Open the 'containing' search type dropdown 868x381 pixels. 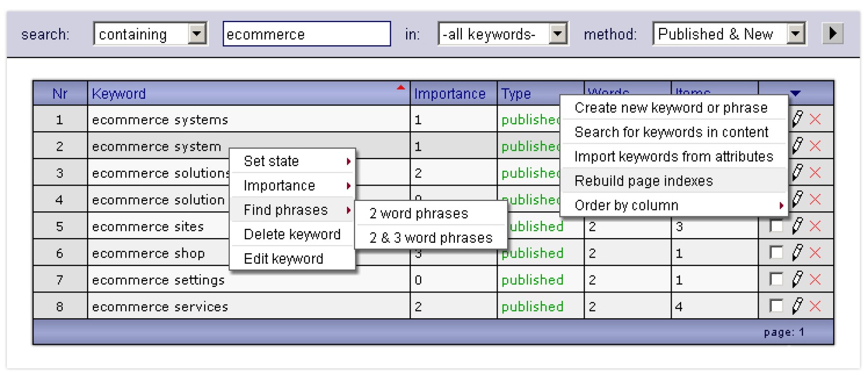(197, 34)
